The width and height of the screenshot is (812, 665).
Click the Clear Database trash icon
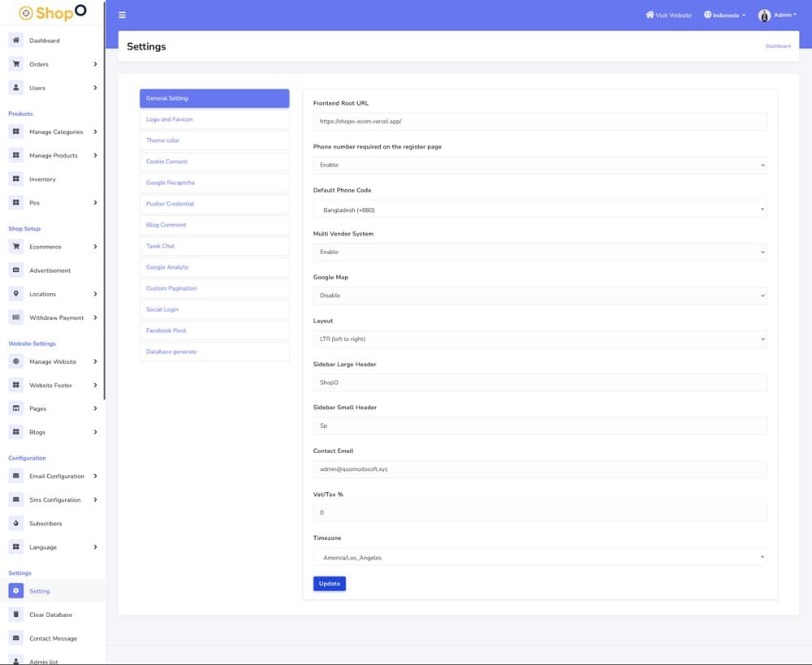16,615
